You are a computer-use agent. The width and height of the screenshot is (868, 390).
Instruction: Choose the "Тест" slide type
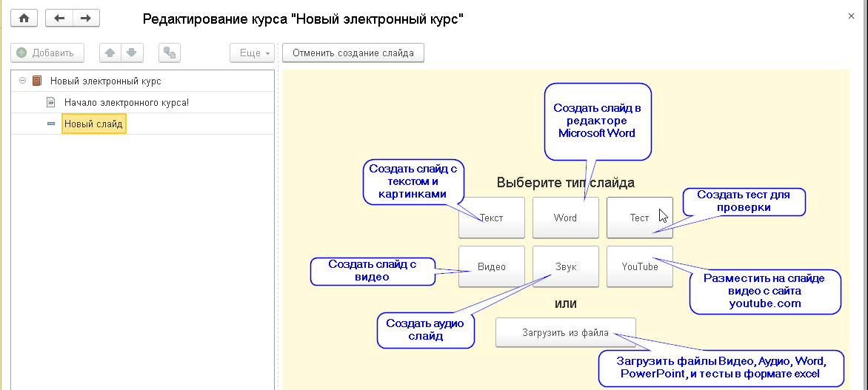coord(638,218)
